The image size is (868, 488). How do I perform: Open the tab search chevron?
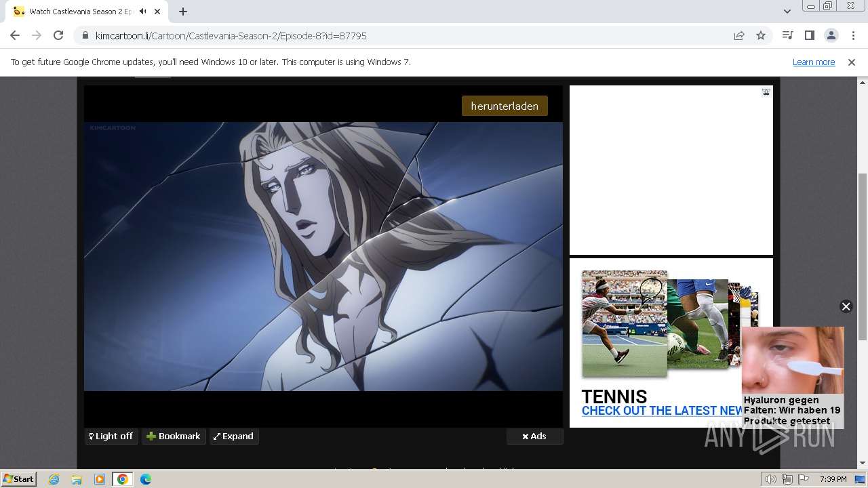click(787, 12)
